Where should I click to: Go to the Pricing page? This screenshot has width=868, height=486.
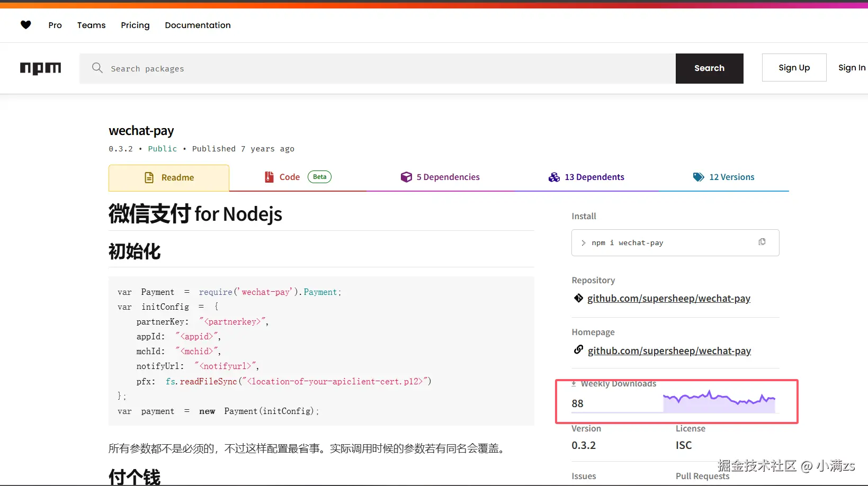coord(135,25)
